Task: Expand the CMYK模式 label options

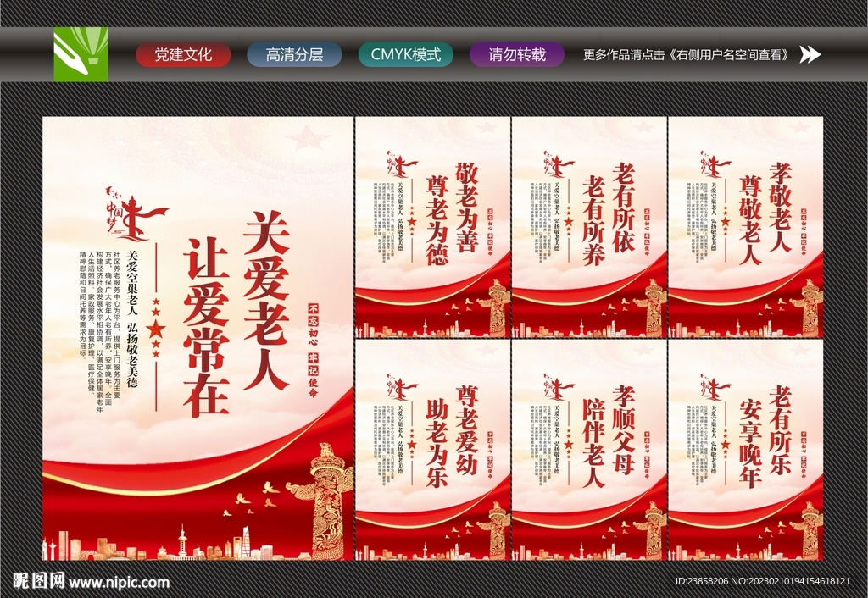Action: pyautogui.click(x=406, y=54)
